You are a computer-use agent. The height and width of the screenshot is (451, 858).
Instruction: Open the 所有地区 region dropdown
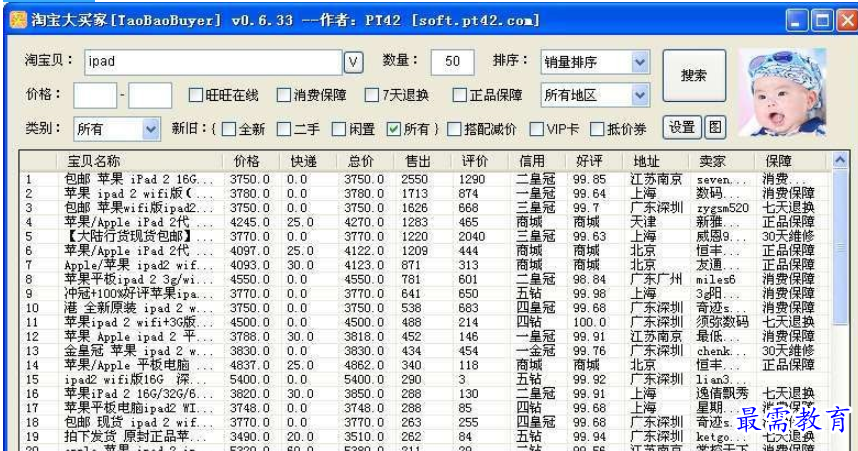(x=595, y=95)
